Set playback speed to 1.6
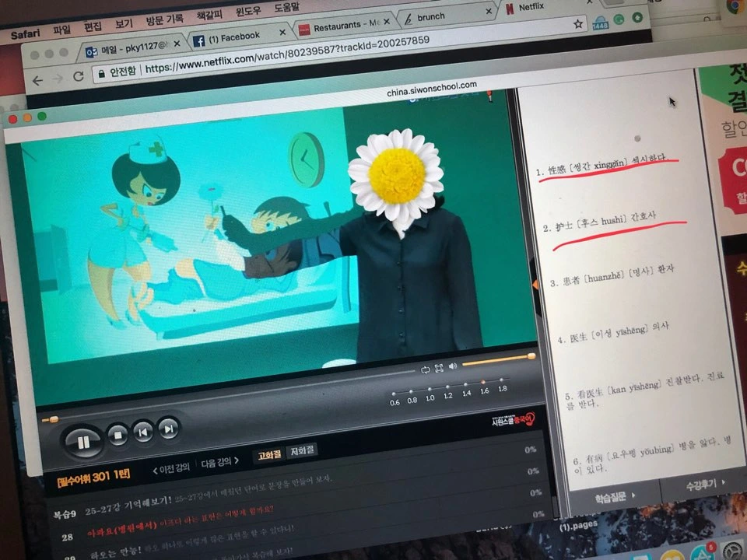Screen dimensions: 747x560 coord(484,387)
